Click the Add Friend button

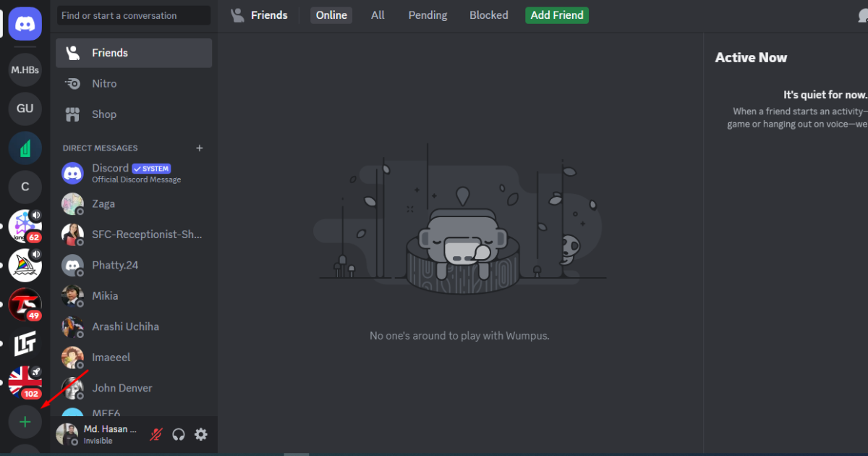(x=557, y=15)
